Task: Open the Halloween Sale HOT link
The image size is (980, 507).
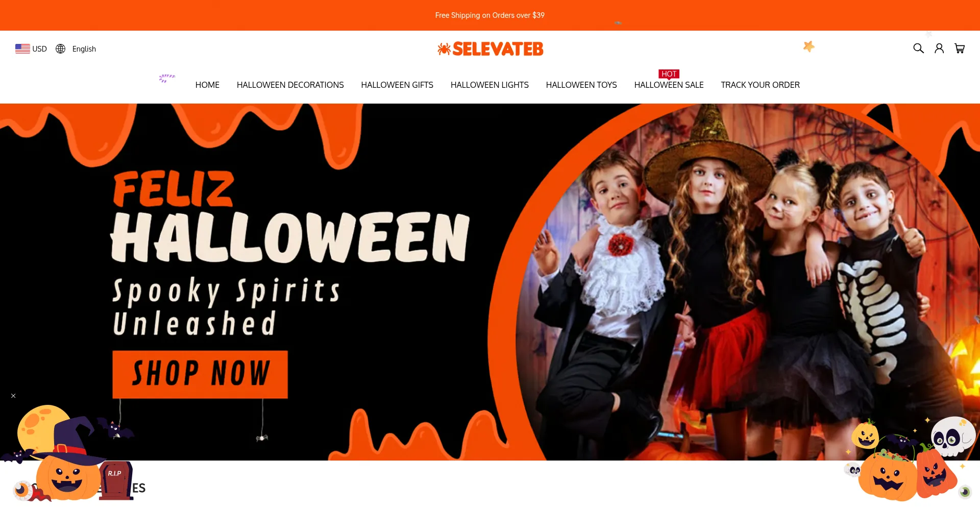Action: (669, 85)
